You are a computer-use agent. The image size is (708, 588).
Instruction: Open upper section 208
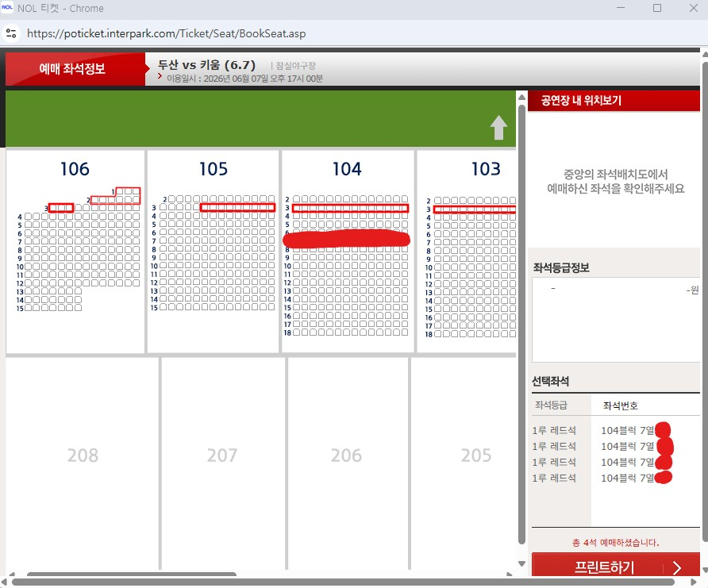pyautogui.click(x=83, y=455)
